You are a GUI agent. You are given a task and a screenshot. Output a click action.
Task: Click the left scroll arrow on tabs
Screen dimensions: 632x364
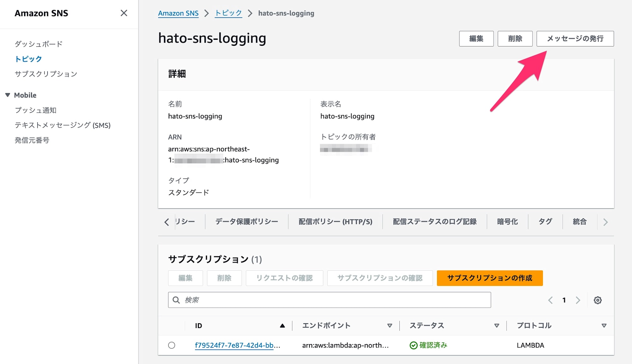tap(167, 222)
